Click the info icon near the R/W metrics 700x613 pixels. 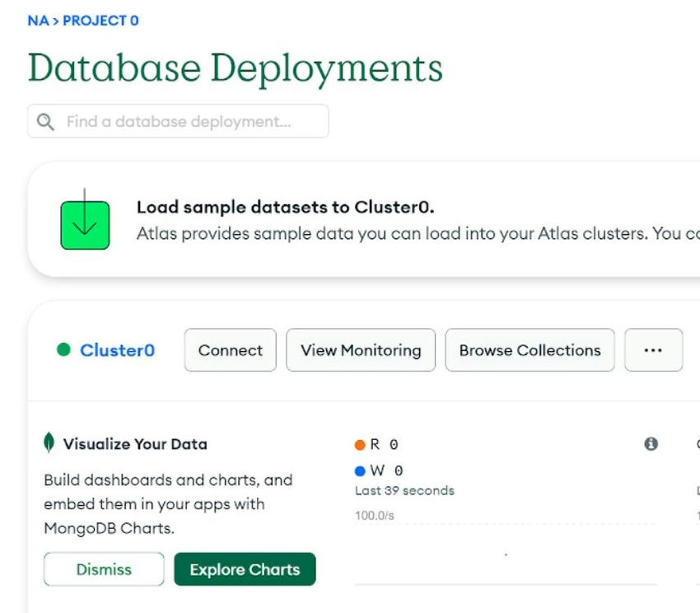point(651,444)
